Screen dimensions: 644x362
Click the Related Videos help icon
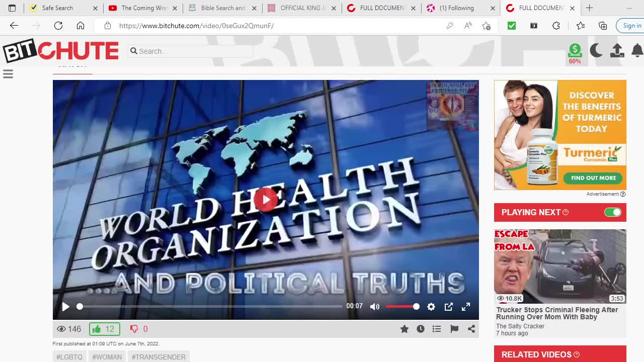point(577,354)
